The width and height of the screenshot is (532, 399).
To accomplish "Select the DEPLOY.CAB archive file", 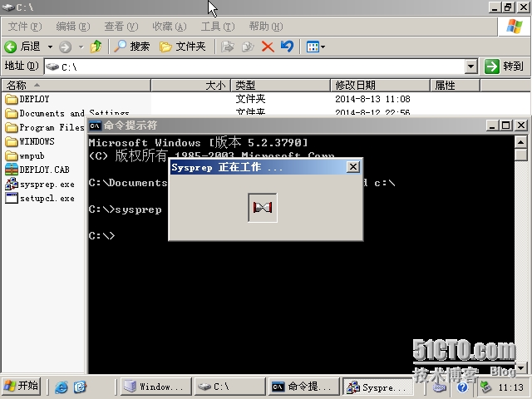I will [37, 170].
